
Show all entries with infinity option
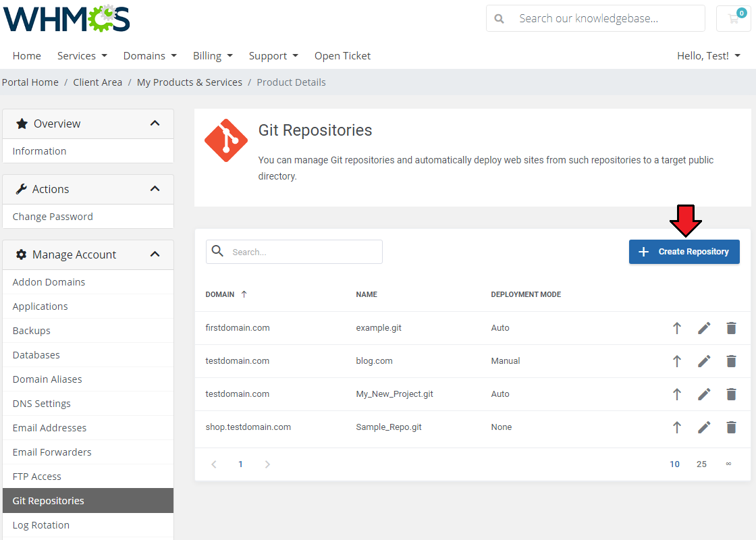pos(728,464)
